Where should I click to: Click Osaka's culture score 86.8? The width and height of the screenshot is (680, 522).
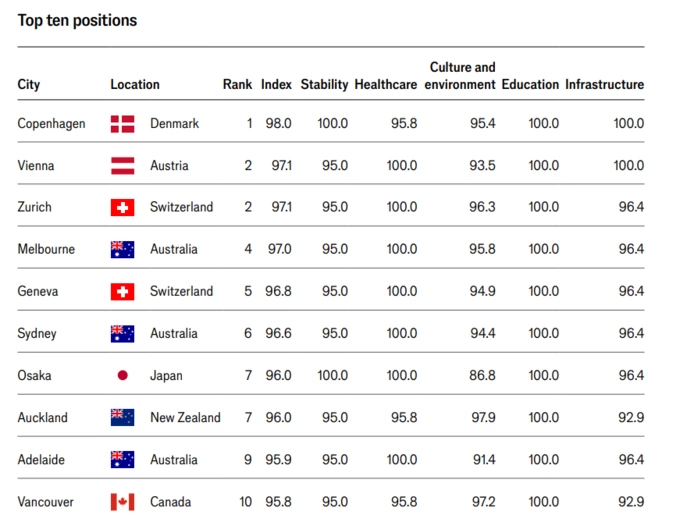482,375
